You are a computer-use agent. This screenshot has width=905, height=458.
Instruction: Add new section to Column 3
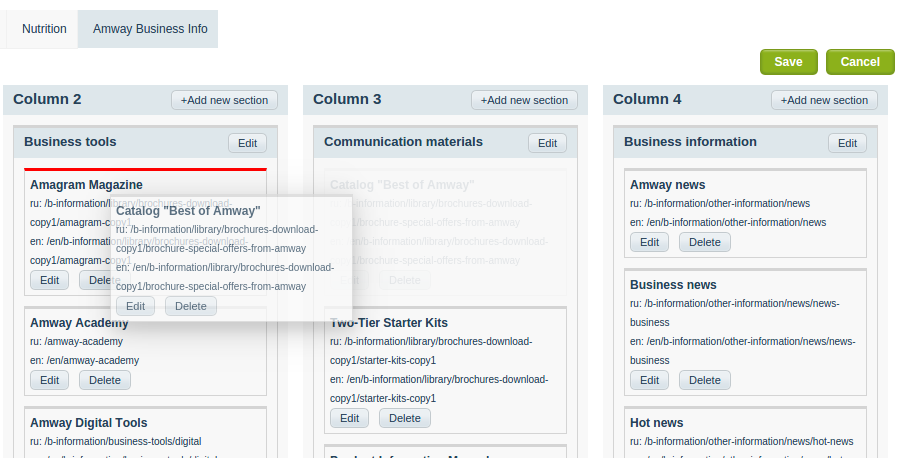pos(524,100)
